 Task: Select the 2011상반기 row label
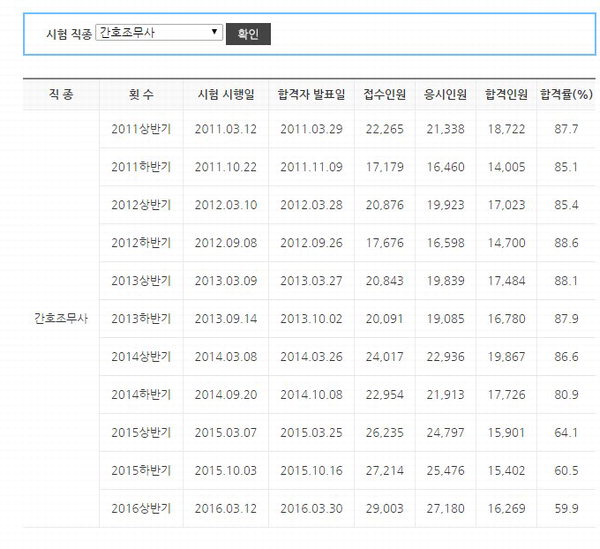(141, 129)
